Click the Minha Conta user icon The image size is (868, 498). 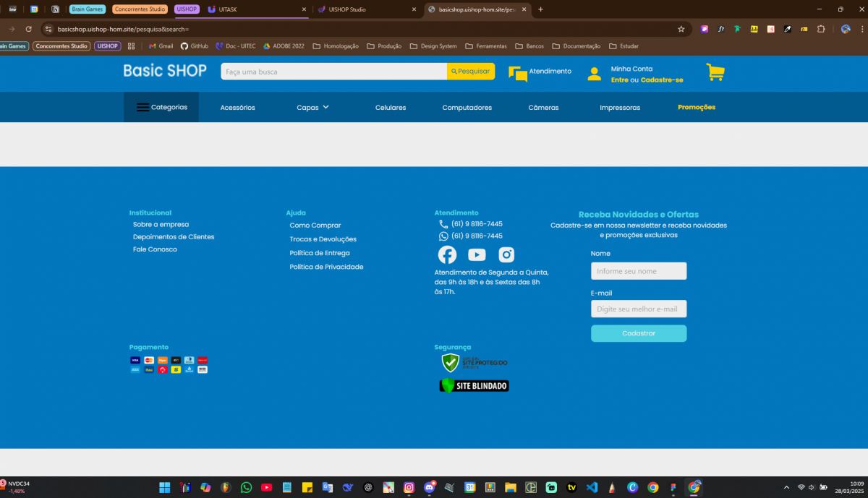pyautogui.click(x=594, y=74)
